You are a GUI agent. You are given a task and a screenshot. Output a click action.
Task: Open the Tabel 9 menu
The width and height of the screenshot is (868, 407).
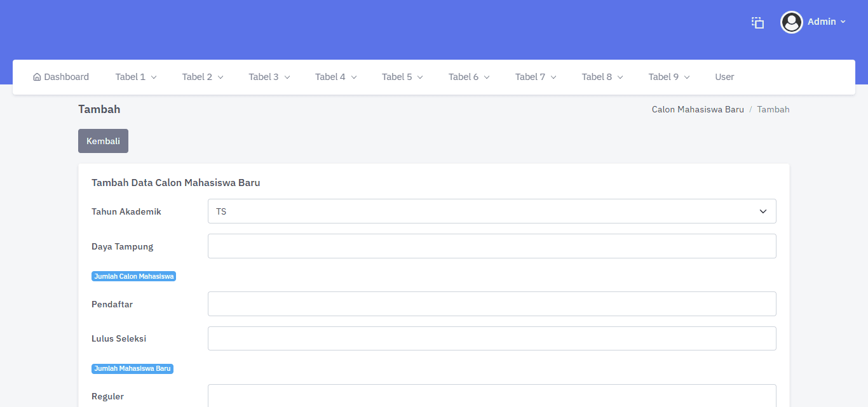670,77
